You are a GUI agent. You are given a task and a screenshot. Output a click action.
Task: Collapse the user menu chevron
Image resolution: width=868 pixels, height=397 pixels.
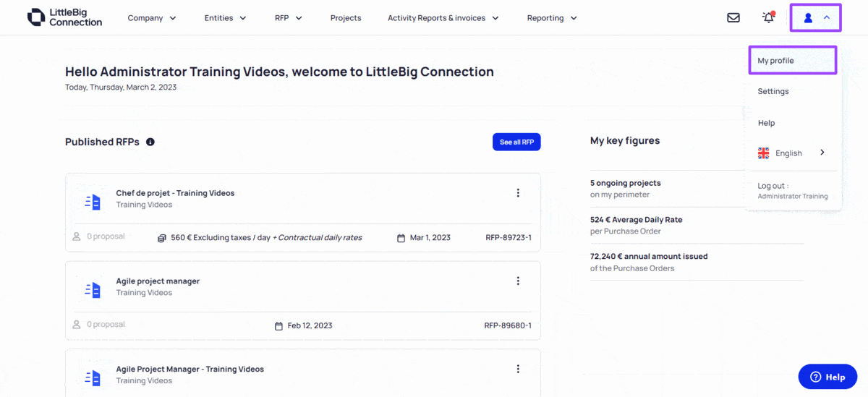pos(827,18)
